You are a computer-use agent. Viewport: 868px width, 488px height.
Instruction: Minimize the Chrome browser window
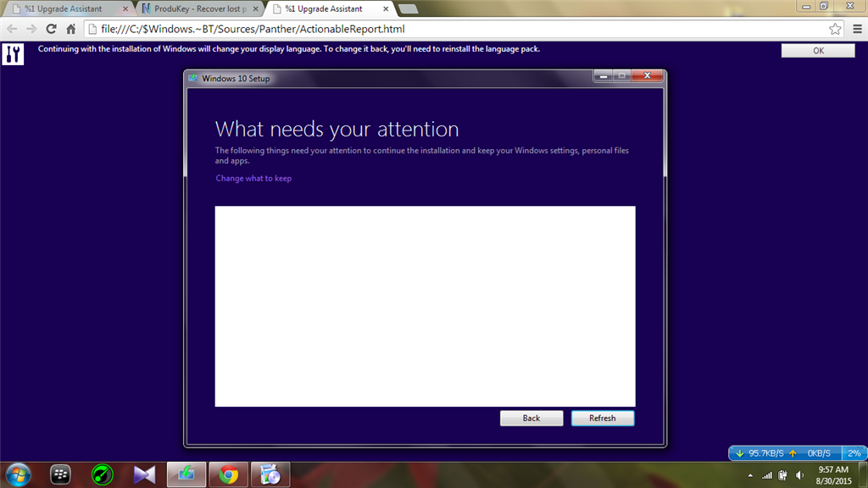pyautogui.click(x=806, y=6)
